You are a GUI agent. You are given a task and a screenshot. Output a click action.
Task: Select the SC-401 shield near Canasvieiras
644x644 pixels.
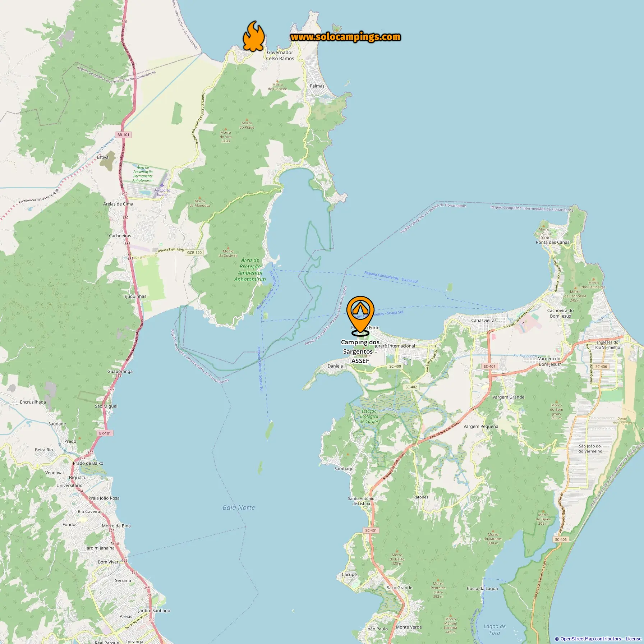489,366
